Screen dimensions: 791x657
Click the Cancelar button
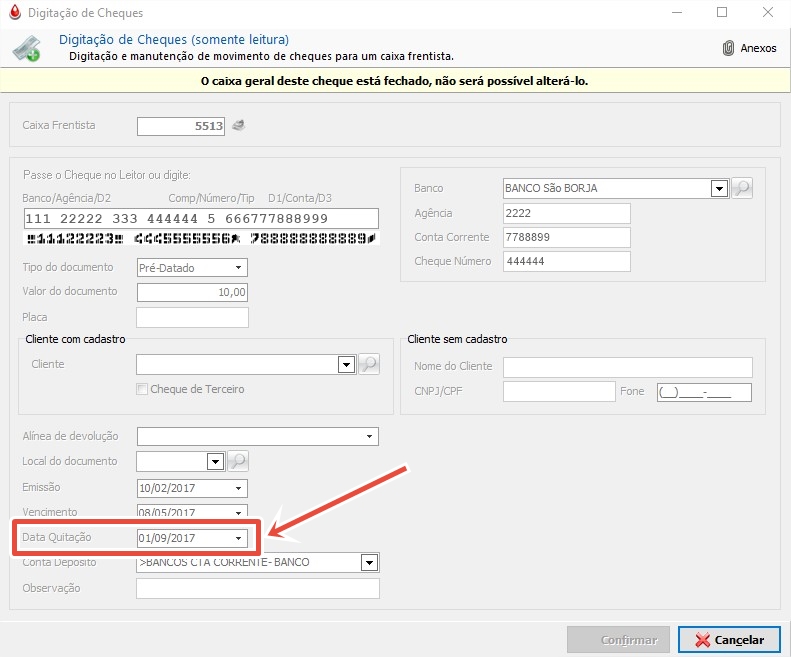pyautogui.click(x=729, y=640)
